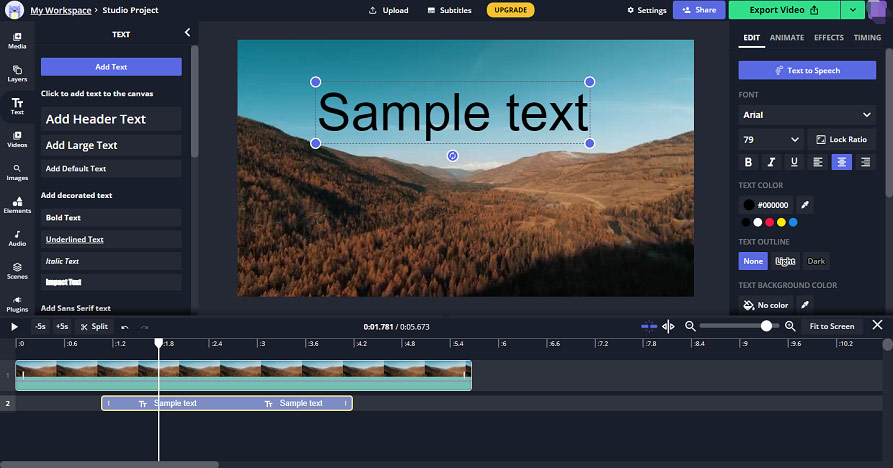The width and height of the screenshot is (893, 468).
Task: Click the rotate handle below the text box
Action: coord(452,156)
